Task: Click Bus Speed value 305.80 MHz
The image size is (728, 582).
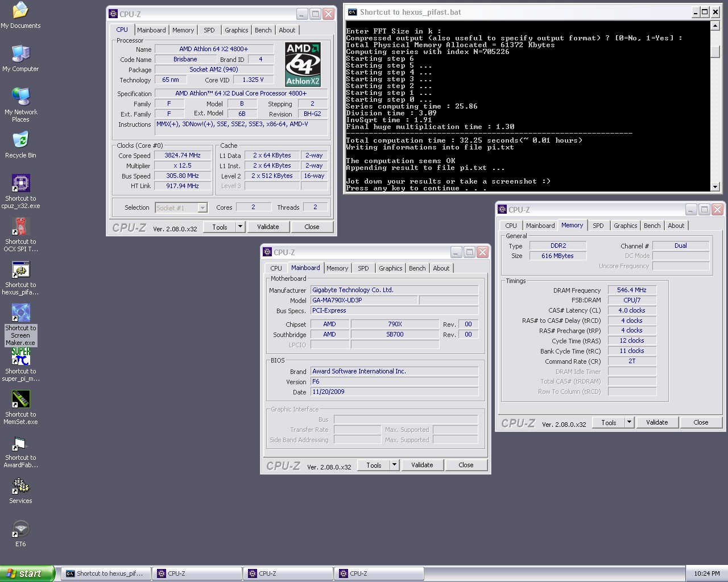Action: [x=183, y=176]
